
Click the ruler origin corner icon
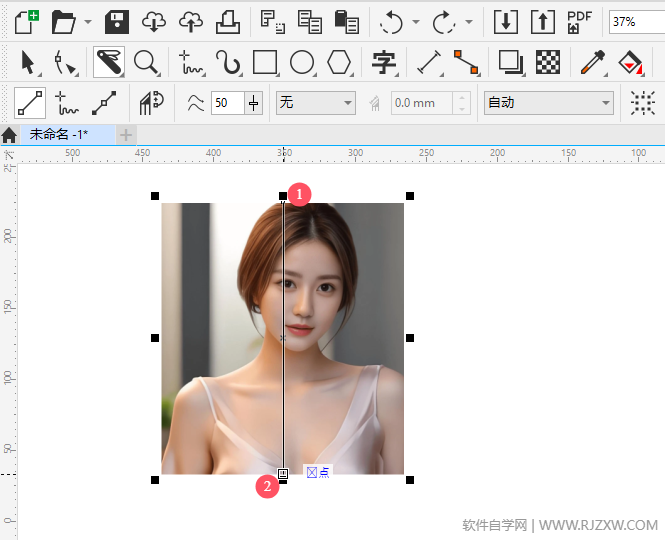[x=8, y=155]
